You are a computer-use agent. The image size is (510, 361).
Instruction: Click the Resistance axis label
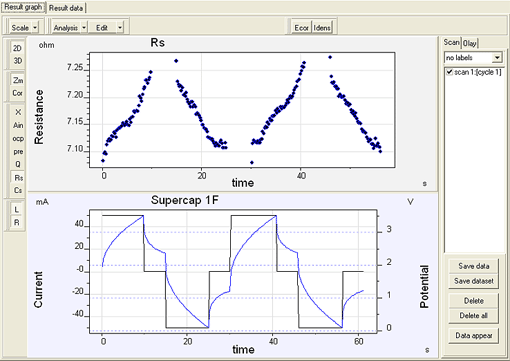pos(39,117)
